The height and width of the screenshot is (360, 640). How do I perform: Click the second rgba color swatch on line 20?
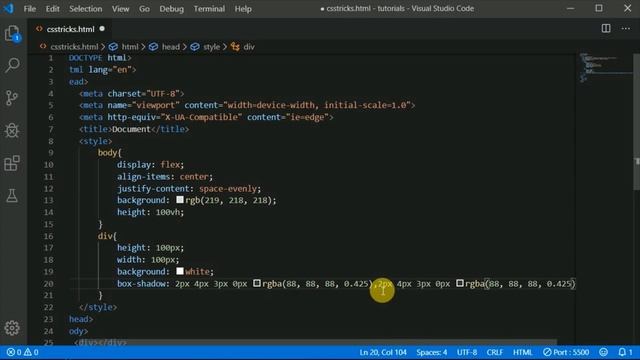click(460, 283)
